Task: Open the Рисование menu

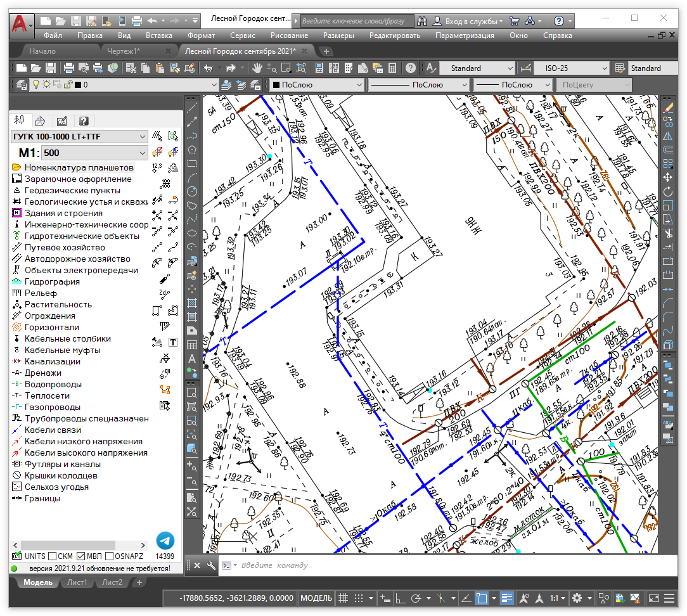Action: (x=289, y=35)
